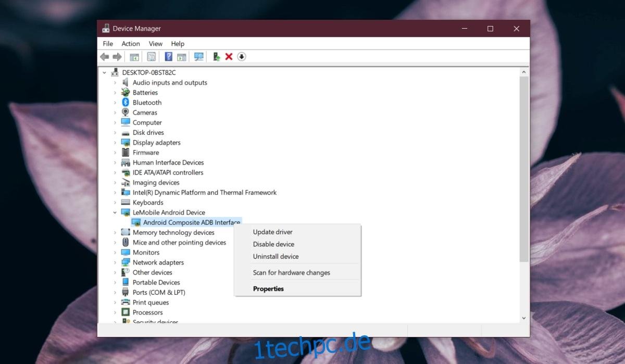Screen dimensions: 625x364
Task: Click the Disk drives category icon
Action: coord(126,132)
